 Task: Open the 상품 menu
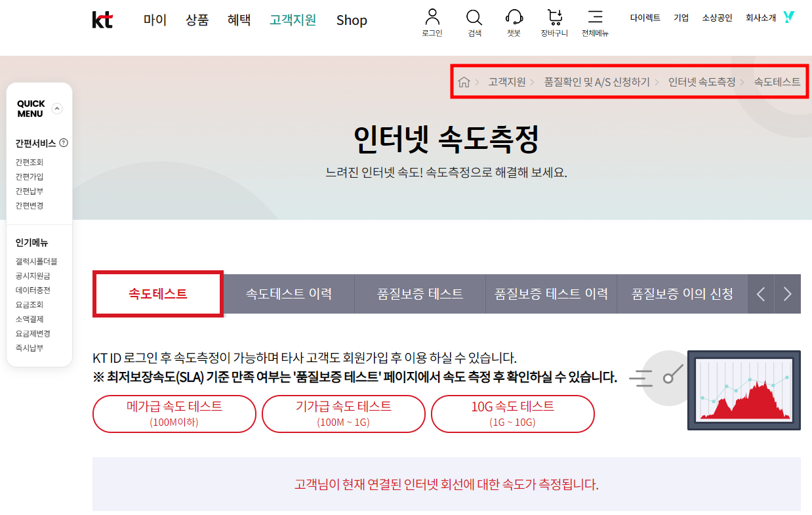197,20
